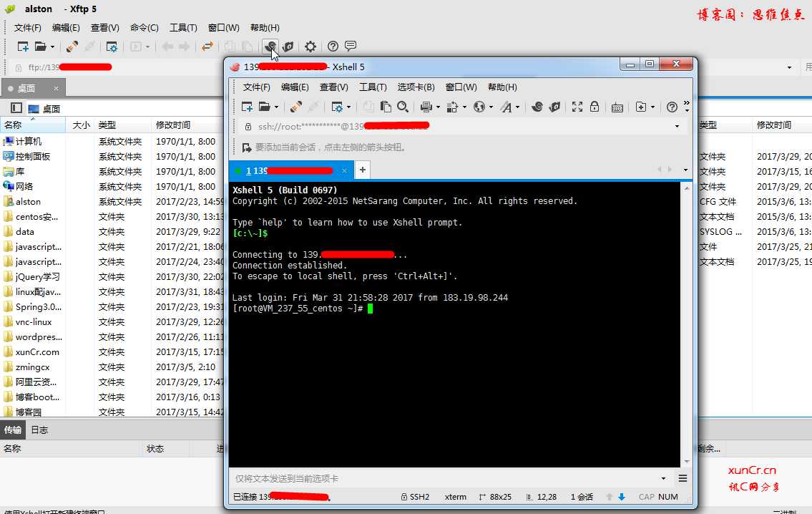The width and height of the screenshot is (812, 514).
Task: Close the Xshell session tab
Action: [x=344, y=170]
